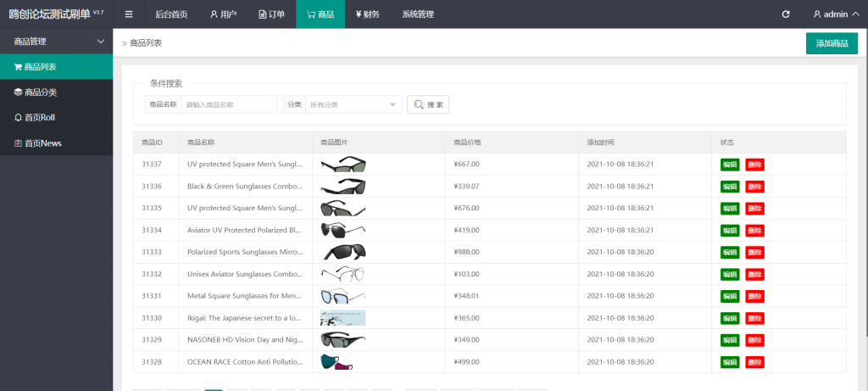Toggle the sidebar collapse hamburger icon
Screen dimensions: 868x391
[x=129, y=14]
